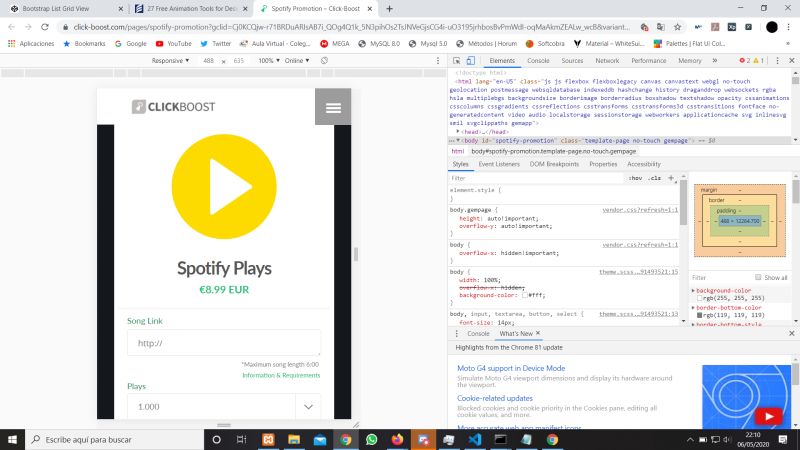Open the YouTube bookmark
800x450 pixels.
tap(173, 44)
